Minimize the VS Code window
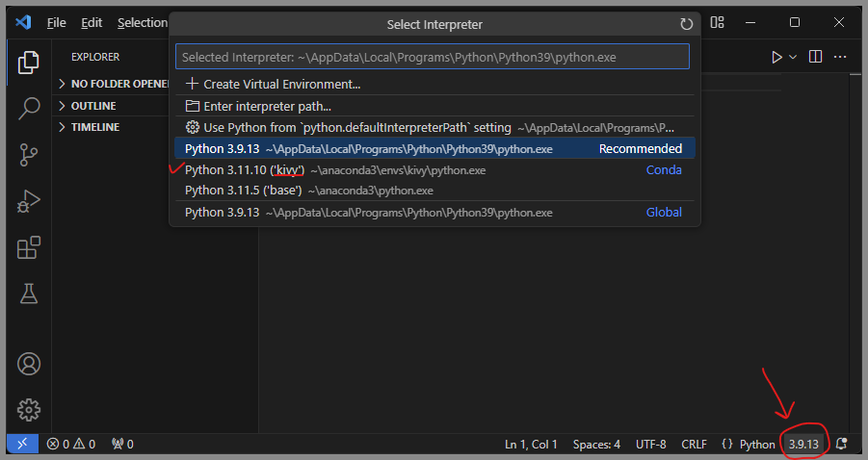Screen dimensions: 868x460 (750, 23)
